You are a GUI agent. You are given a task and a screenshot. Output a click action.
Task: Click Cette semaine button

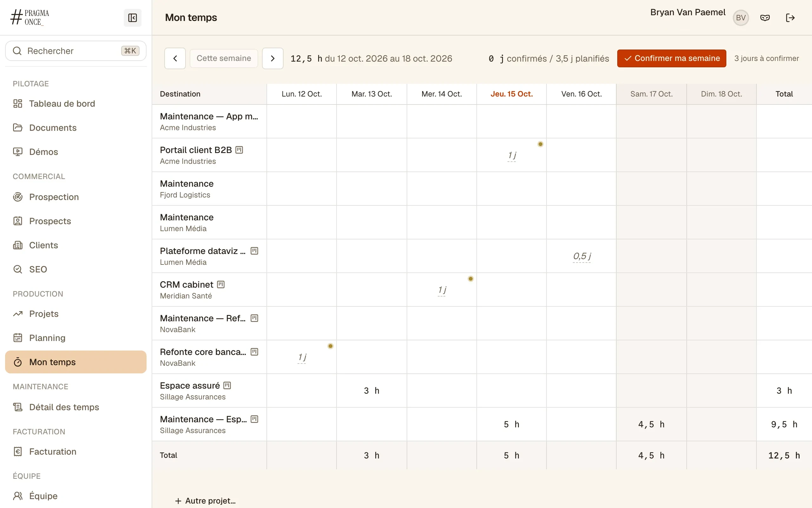click(x=224, y=58)
